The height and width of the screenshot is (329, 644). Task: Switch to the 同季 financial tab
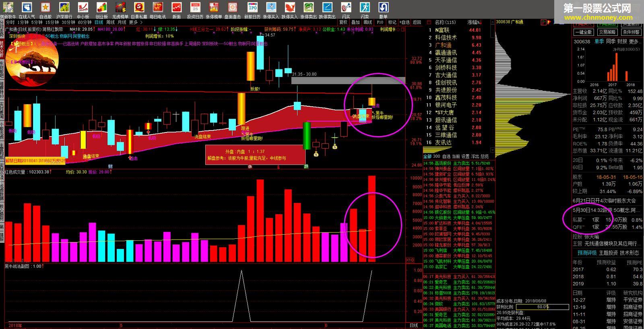coord(611,41)
